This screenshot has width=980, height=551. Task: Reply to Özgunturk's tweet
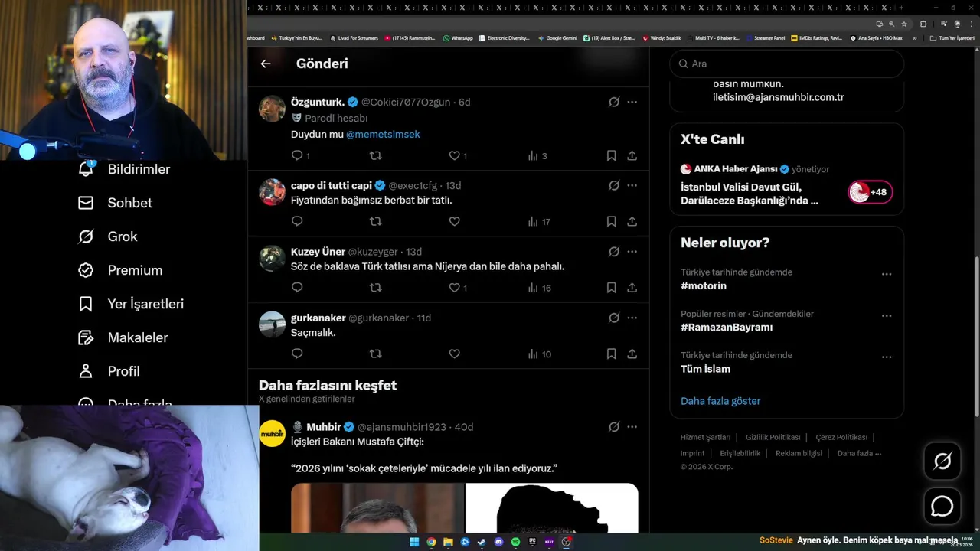pos(297,155)
